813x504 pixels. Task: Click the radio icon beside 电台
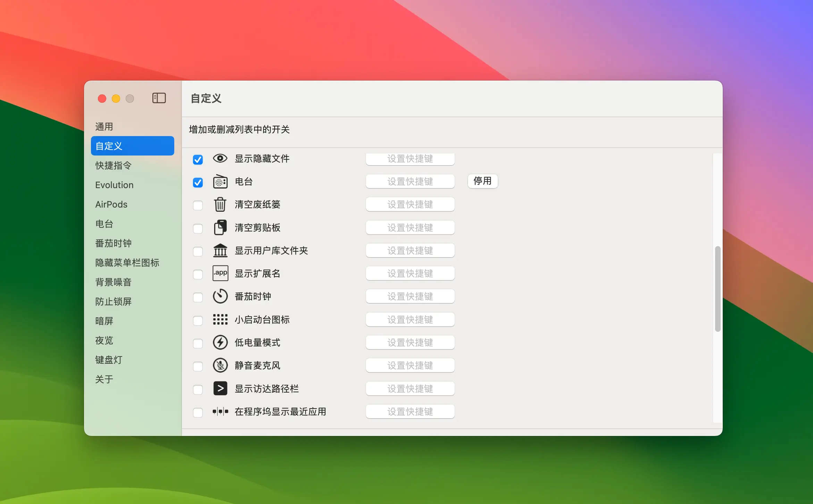coord(220,182)
